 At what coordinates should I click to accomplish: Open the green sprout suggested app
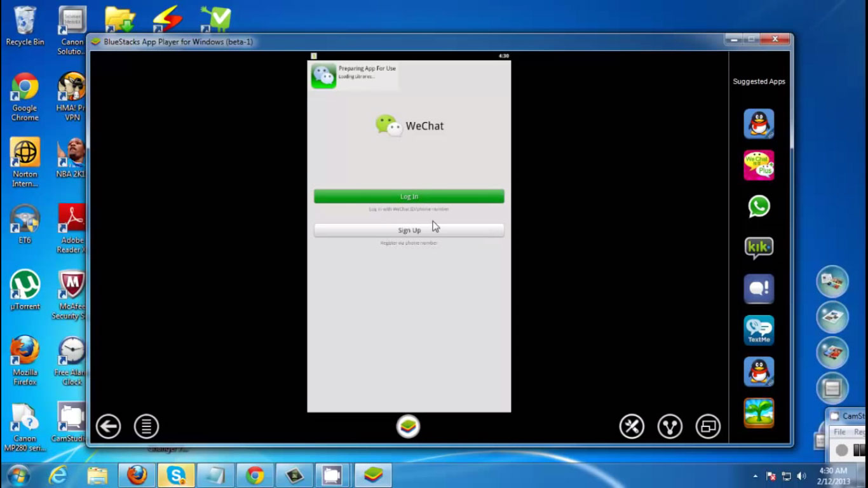click(x=759, y=413)
